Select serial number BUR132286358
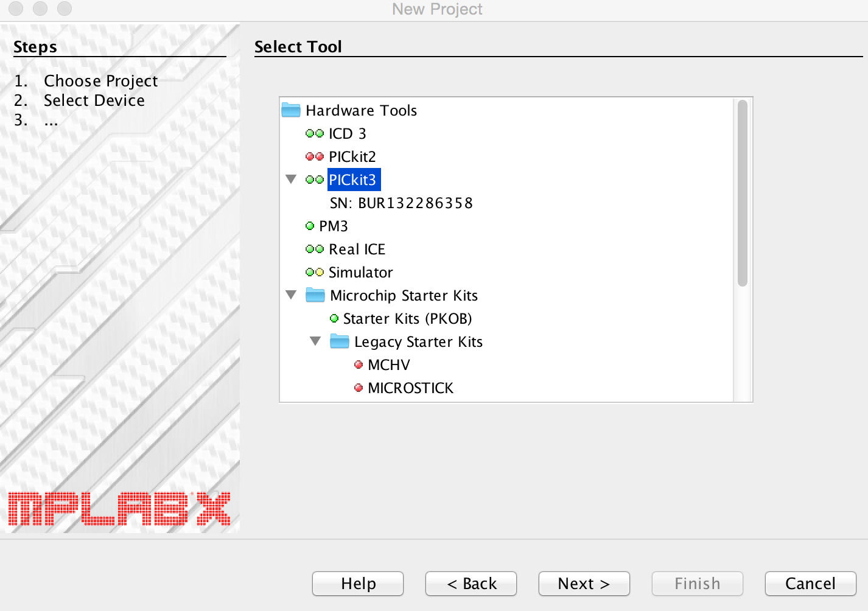The width and height of the screenshot is (868, 611). click(x=401, y=203)
